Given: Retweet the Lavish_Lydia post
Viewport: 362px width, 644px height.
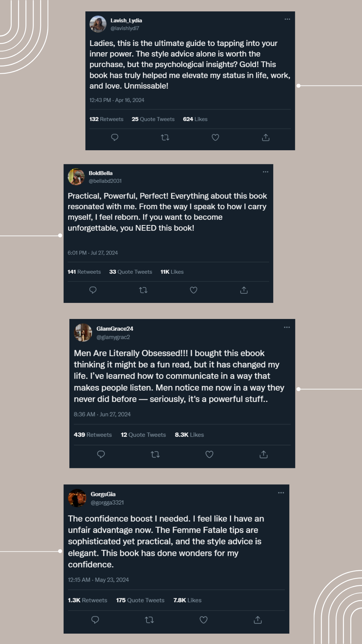Looking at the screenshot, I should [x=165, y=138].
